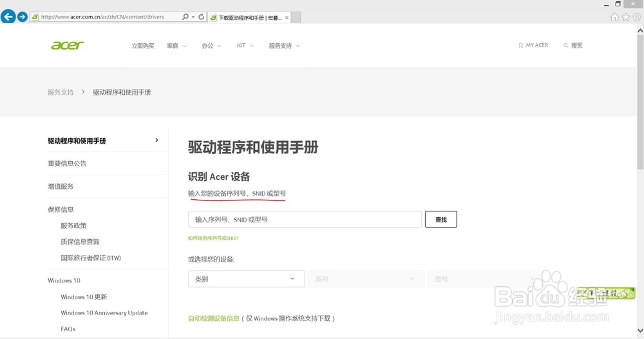Open 增值服务 sidebar item
This screenshot has height=339, width=644.
[61, 186]
